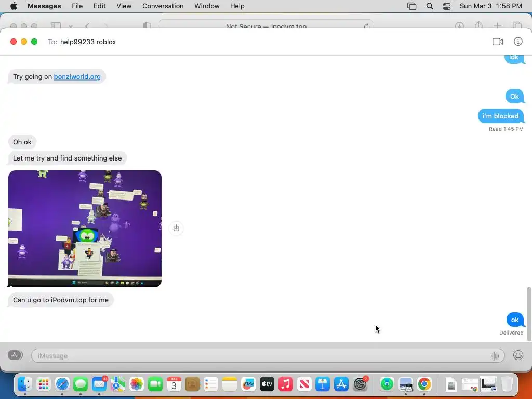The width and height of the screenshot is (532, 399).
Task: Open the minimized Chrome window in Dock
Action: [x=470, y=385]
